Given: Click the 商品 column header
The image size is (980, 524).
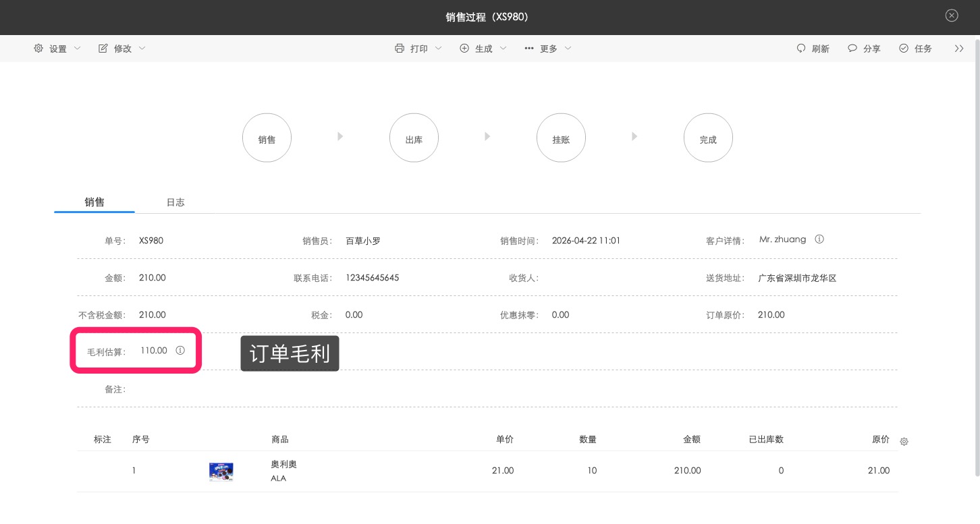Looking at the screenshot, I should click(280, 440).
